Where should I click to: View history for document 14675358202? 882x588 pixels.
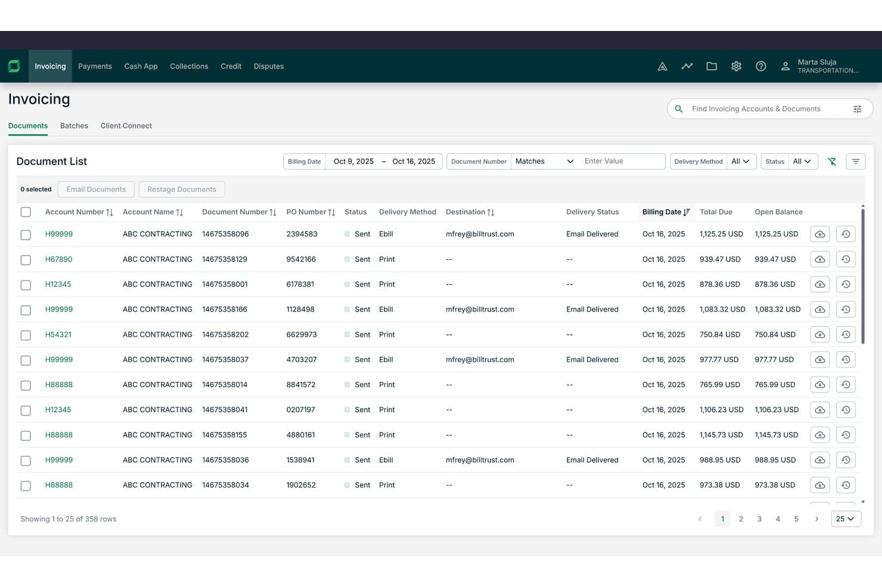tap(846, 335)
